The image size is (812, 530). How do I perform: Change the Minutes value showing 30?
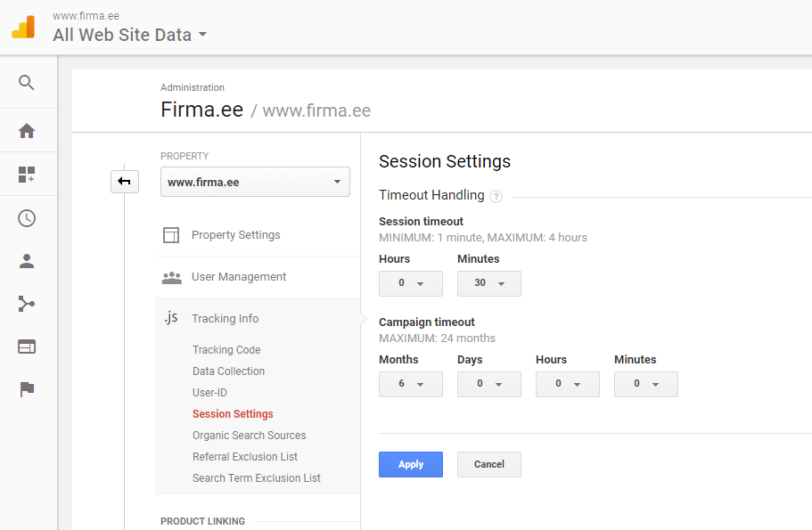coord(488,283)
